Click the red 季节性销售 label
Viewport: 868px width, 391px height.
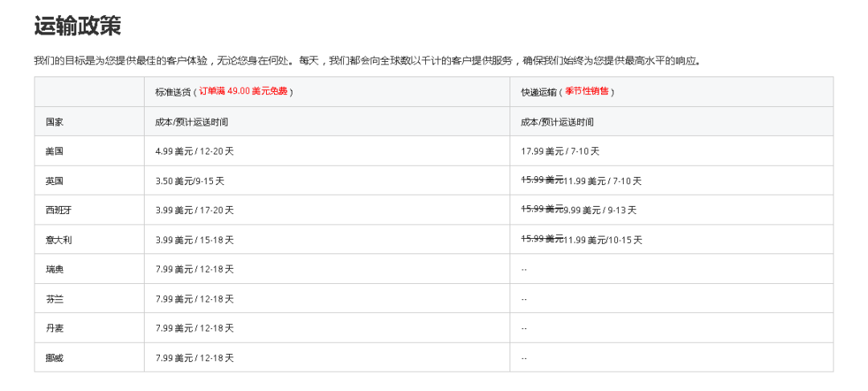587,92
